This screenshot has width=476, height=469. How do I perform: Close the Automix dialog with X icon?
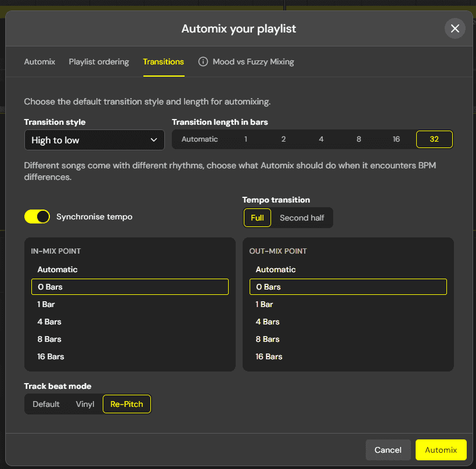click(455, 28)
